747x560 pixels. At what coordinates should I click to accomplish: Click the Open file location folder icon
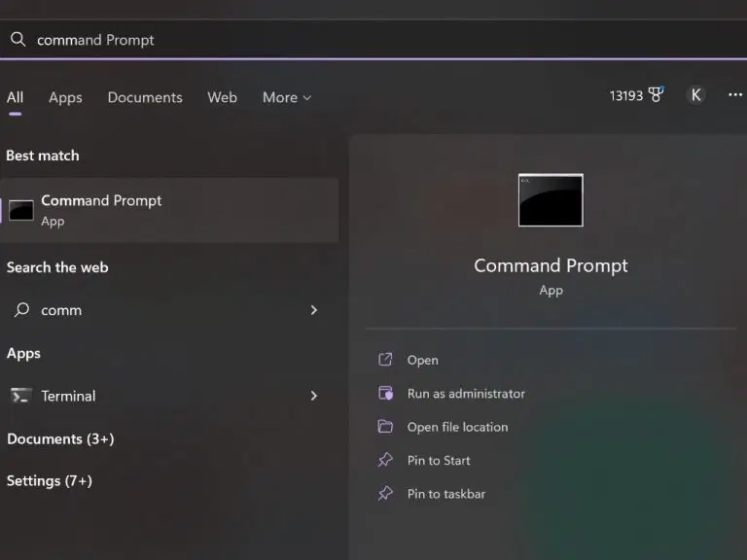tap(385, 426)
